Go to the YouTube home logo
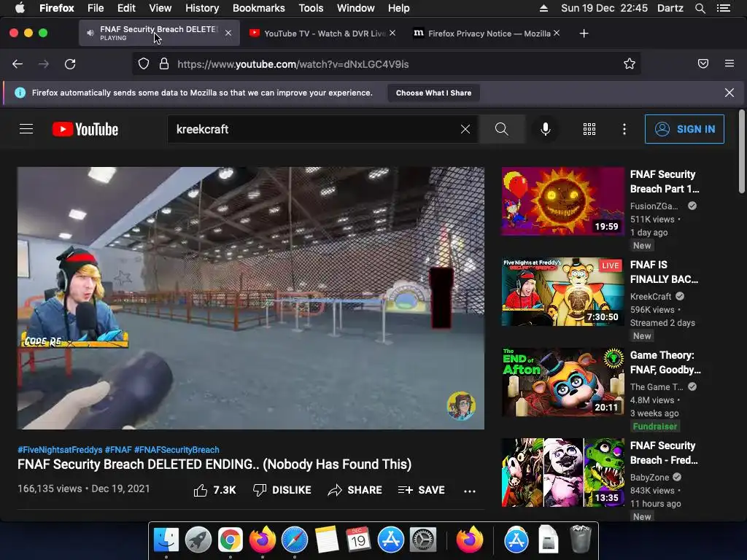 [x=85, y=129]
